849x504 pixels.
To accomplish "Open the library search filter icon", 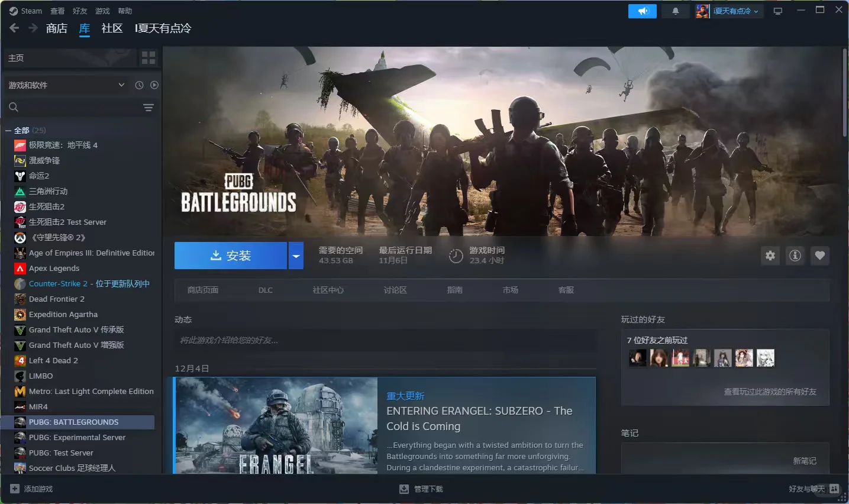I will [148, 107].
